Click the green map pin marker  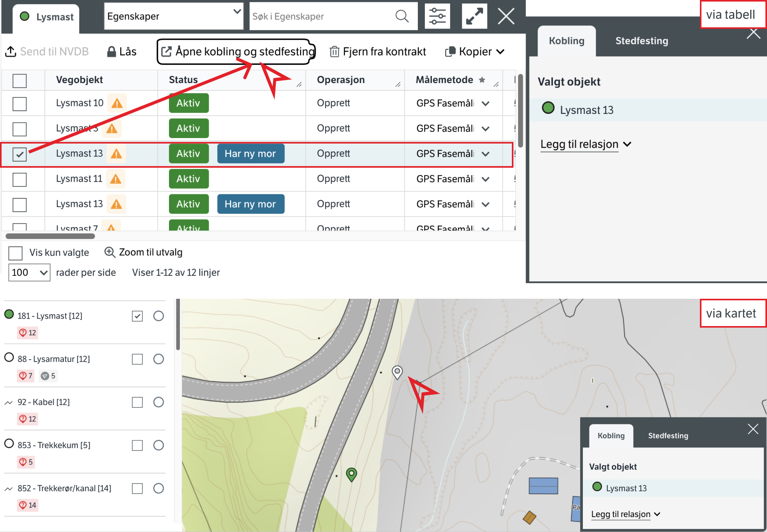(x=352, y=474)
